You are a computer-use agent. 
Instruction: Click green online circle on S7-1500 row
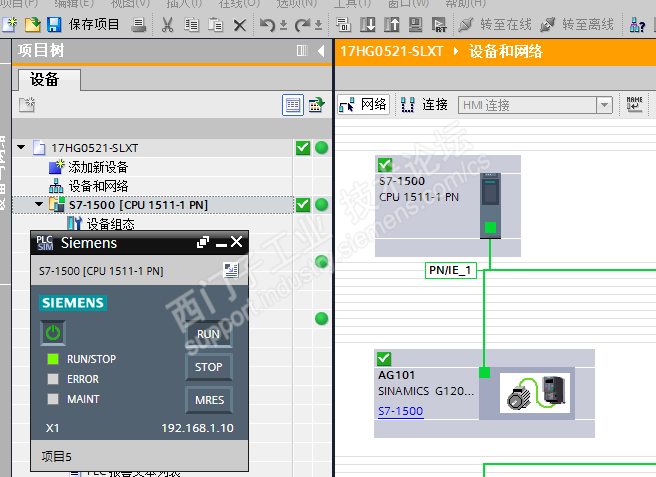321,205
